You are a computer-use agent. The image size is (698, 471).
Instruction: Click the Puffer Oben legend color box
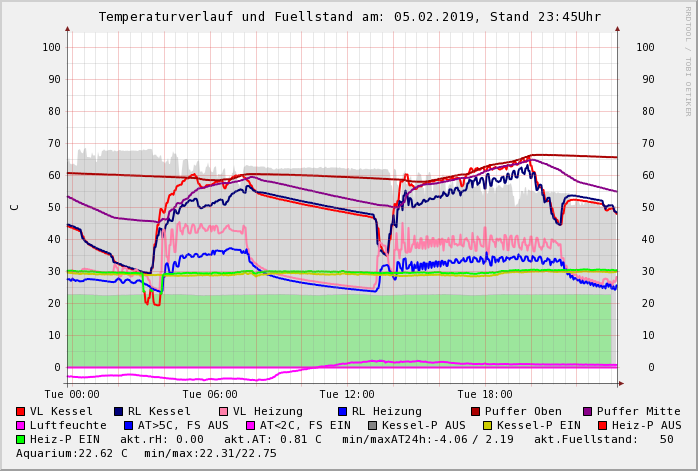click(475, 412)
